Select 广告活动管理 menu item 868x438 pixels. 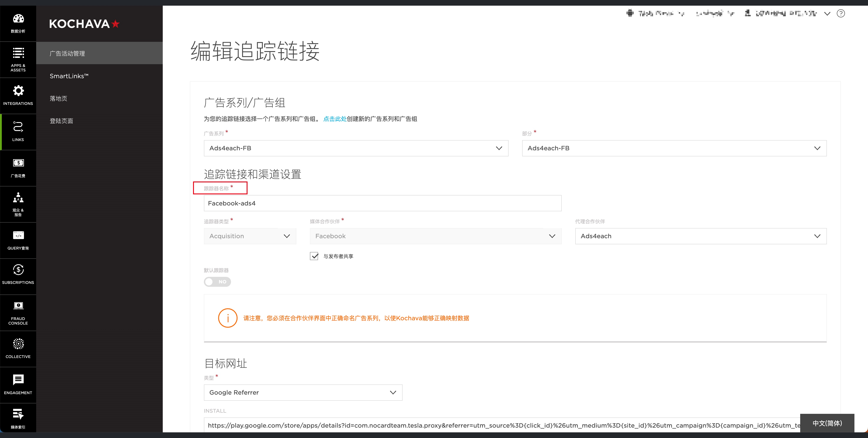[99, 53]
